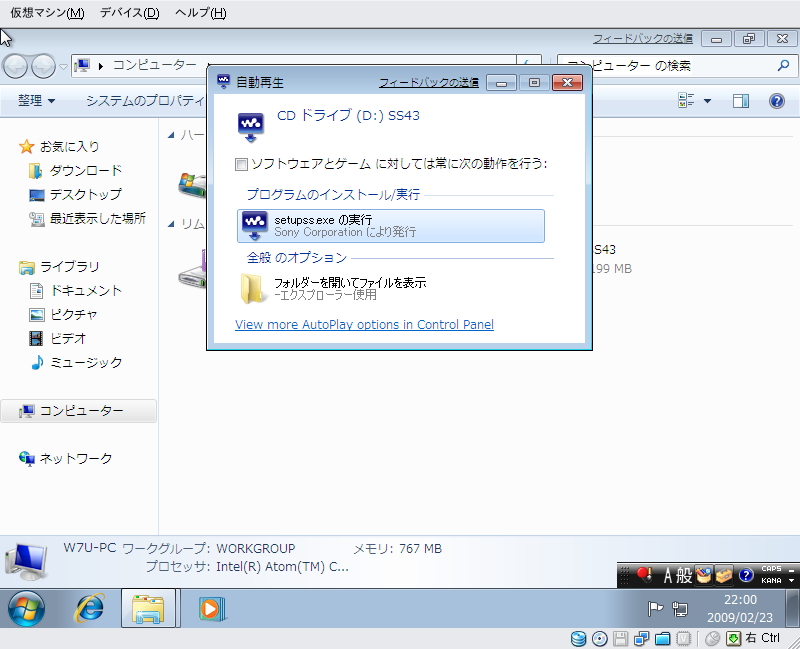
Task: Click the コンピューターの検索 search field
Action: tap(668, 65)
